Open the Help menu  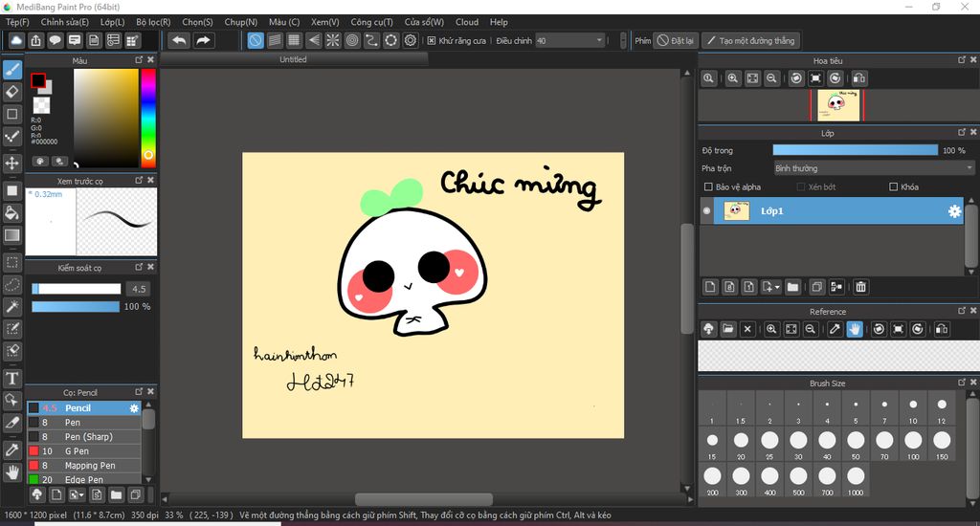[498, 22]
